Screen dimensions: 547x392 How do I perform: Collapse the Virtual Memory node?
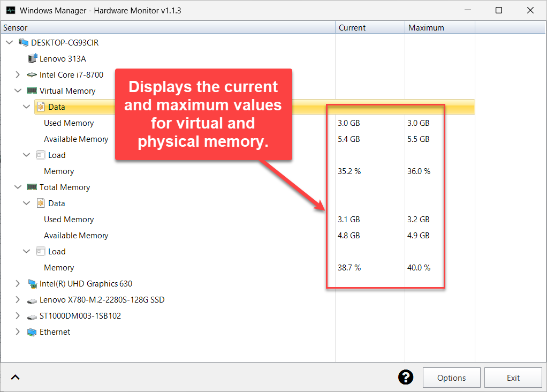[18, 91]
